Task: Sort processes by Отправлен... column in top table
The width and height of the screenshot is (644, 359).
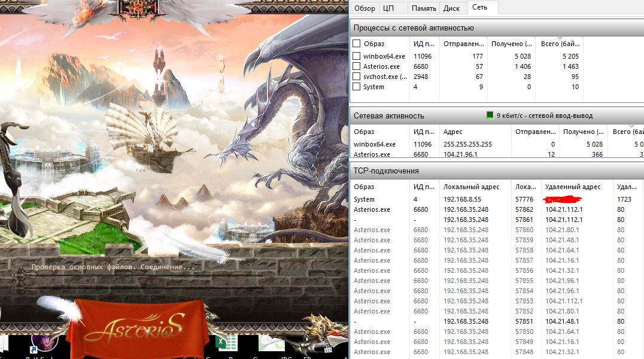Action: click(463, 44)
